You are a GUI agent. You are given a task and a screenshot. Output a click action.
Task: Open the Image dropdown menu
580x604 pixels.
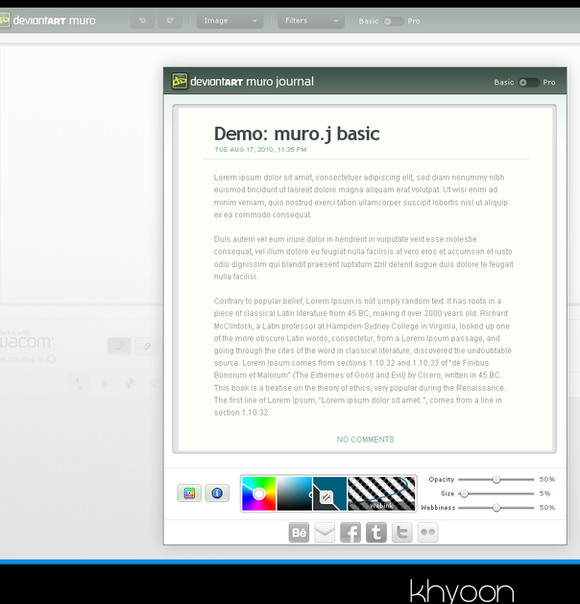point(230,21)
